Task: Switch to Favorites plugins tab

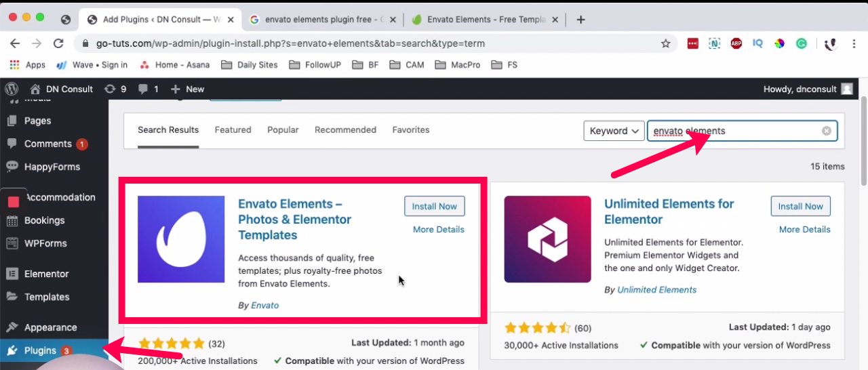Action: [411, 130]
